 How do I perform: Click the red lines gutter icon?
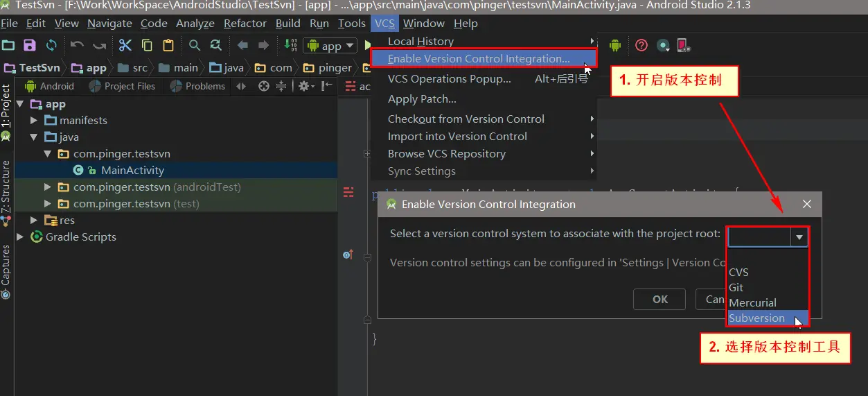tap(349, 192)
